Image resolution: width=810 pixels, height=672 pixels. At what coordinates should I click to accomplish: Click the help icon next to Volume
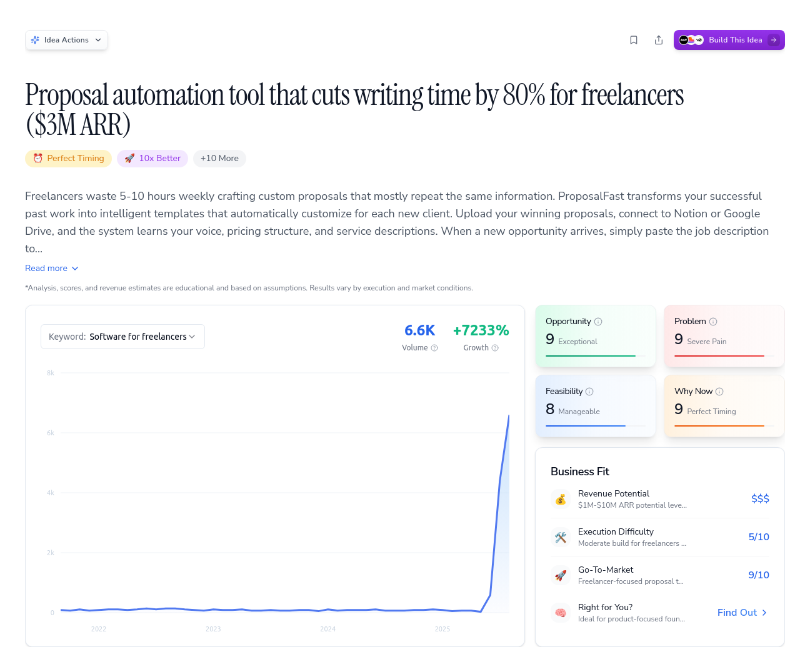pyautogui.click(x=434, y=348)
